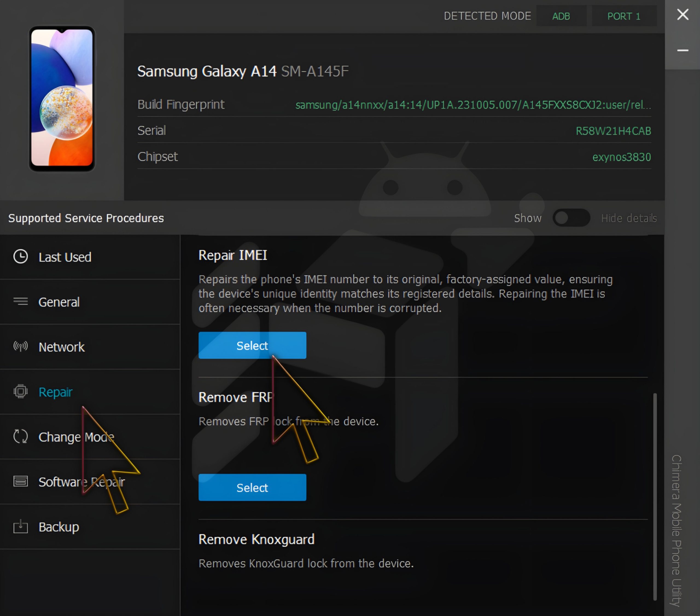Click the Last Used clock icon
The height and width of the screenshot is (616, 700).
[x=21, y=257]
